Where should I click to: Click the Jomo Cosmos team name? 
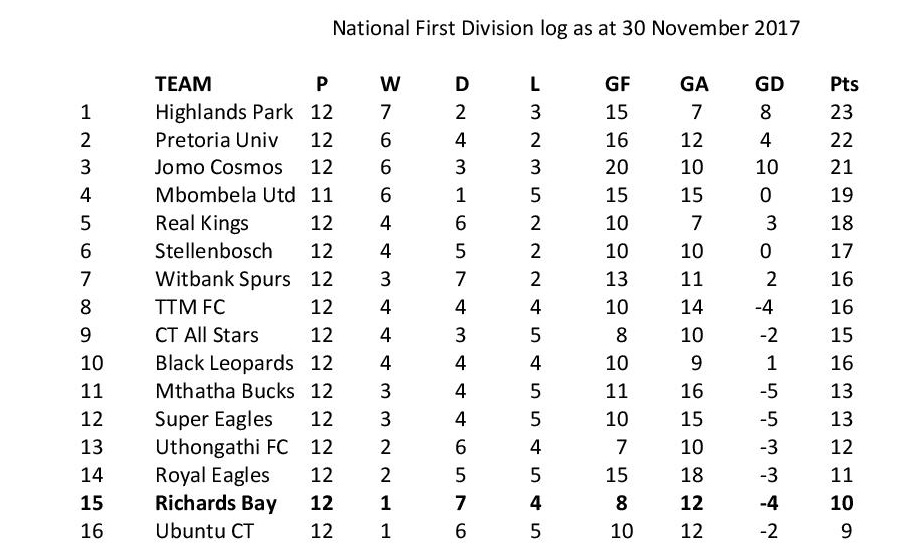pyautogui.click(x=219, y=168)
